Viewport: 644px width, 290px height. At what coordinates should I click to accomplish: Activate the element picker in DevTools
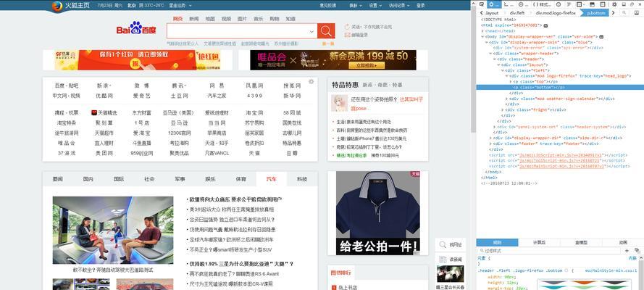[x=481, y=4]
